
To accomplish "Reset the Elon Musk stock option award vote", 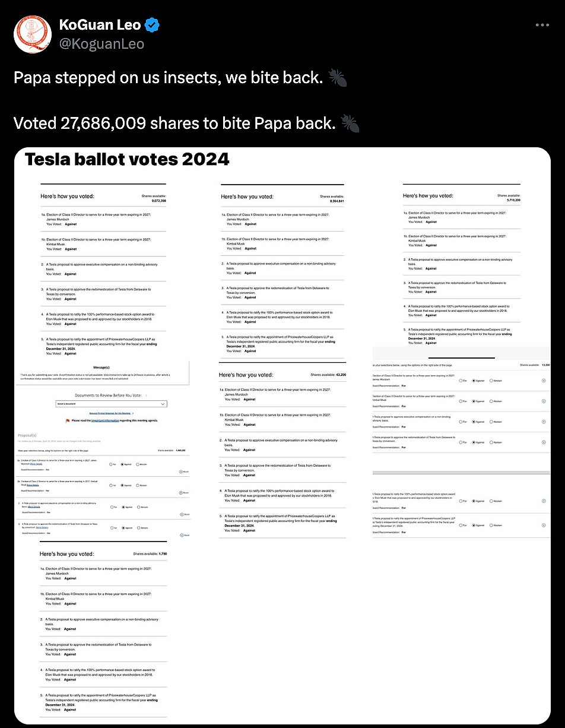I will tap(544, 501).
